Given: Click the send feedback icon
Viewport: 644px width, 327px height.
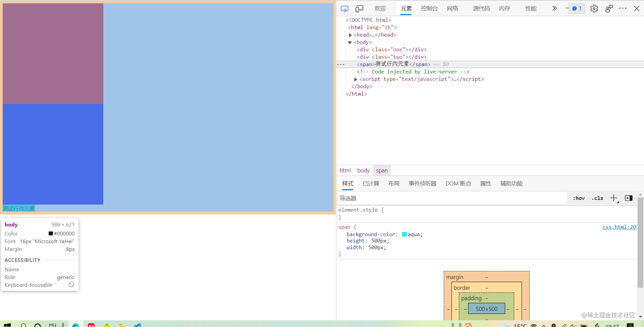Looking at the screenshot, I should 609,8.
